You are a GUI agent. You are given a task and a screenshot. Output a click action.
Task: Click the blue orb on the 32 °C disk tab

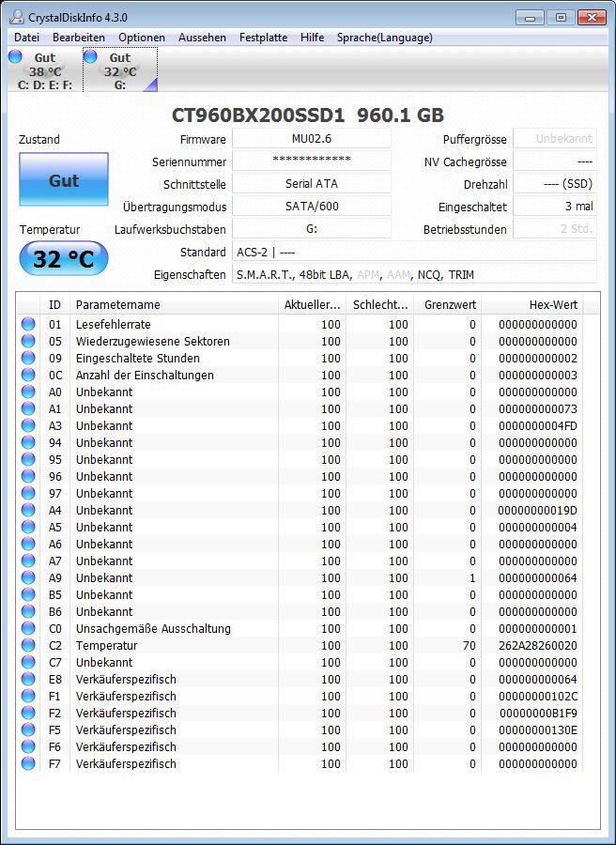(x=90, y=56)
